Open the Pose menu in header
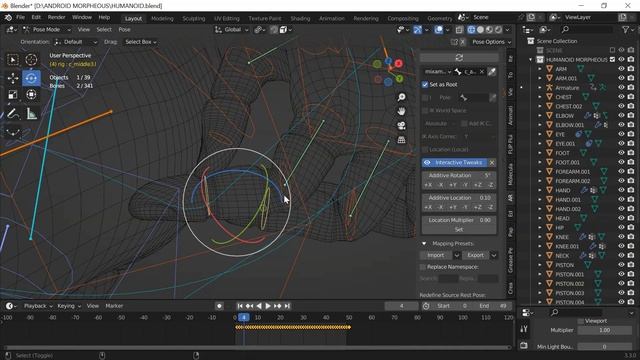 (x=124, y=30)
